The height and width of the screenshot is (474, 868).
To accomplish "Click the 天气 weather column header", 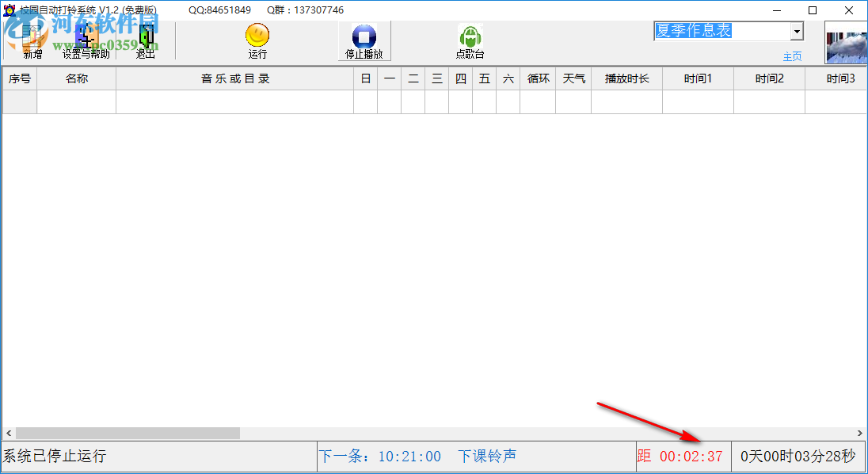I will point(573,78).
